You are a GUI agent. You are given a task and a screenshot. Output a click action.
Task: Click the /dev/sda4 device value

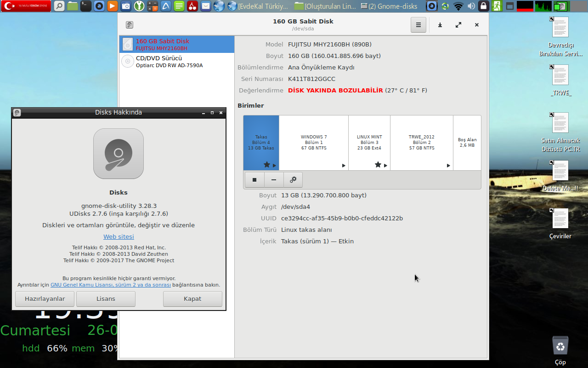pos(295,207)
